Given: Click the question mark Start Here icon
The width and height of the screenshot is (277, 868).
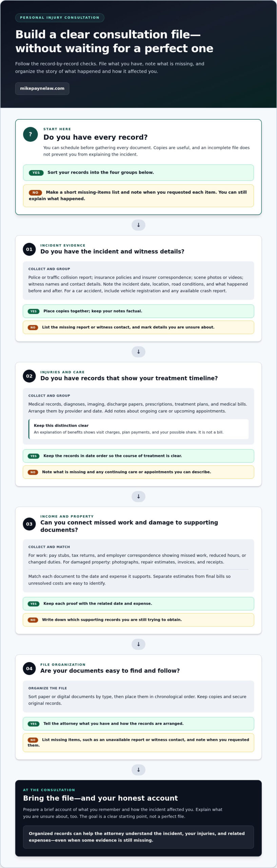Looking at the screenshot, I should (31, 134).
